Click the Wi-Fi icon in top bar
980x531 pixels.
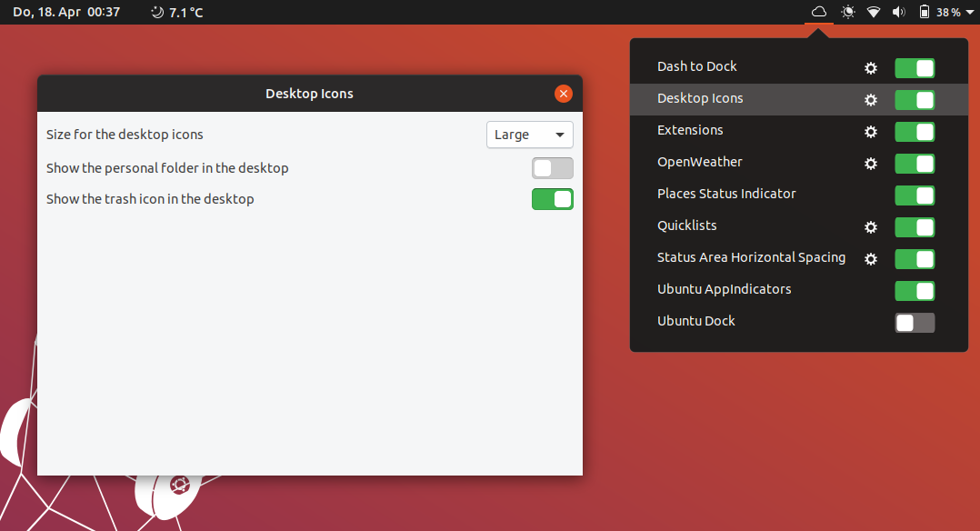(874, 12)
